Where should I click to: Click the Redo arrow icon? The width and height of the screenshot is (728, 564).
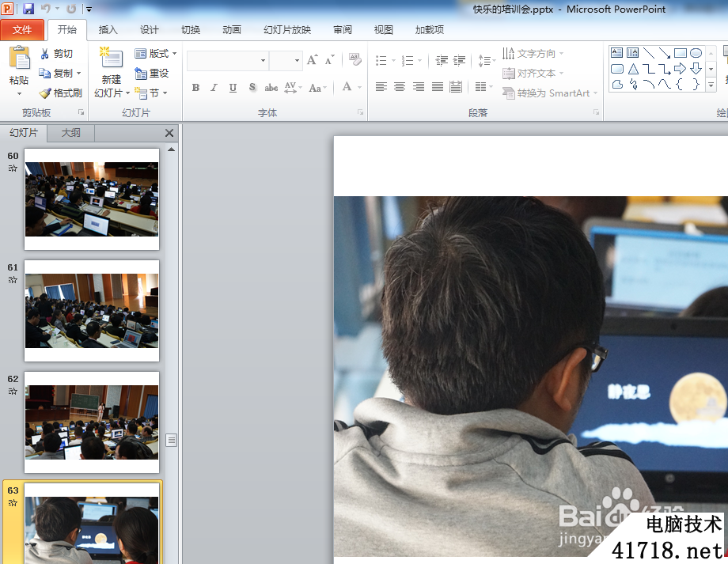(71, 9)
